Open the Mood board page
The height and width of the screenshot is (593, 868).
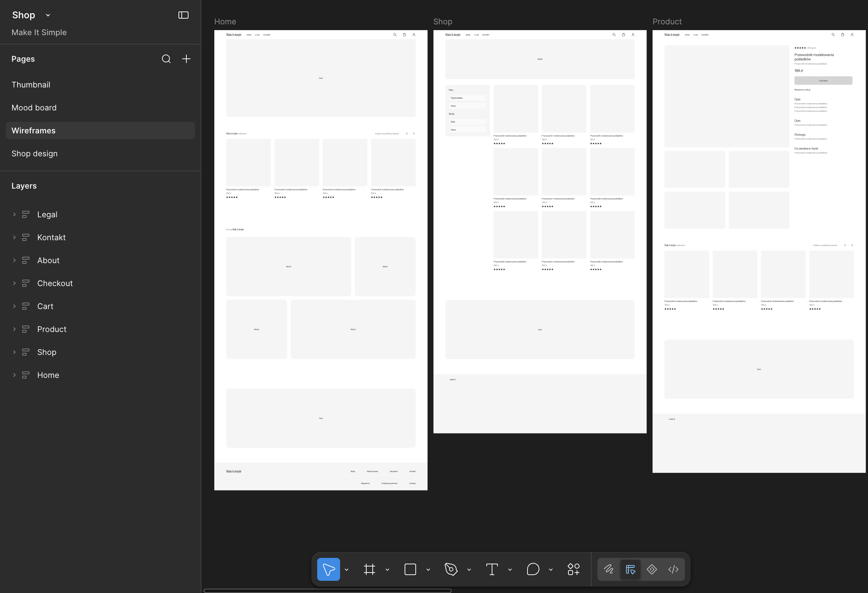(100, 108)
